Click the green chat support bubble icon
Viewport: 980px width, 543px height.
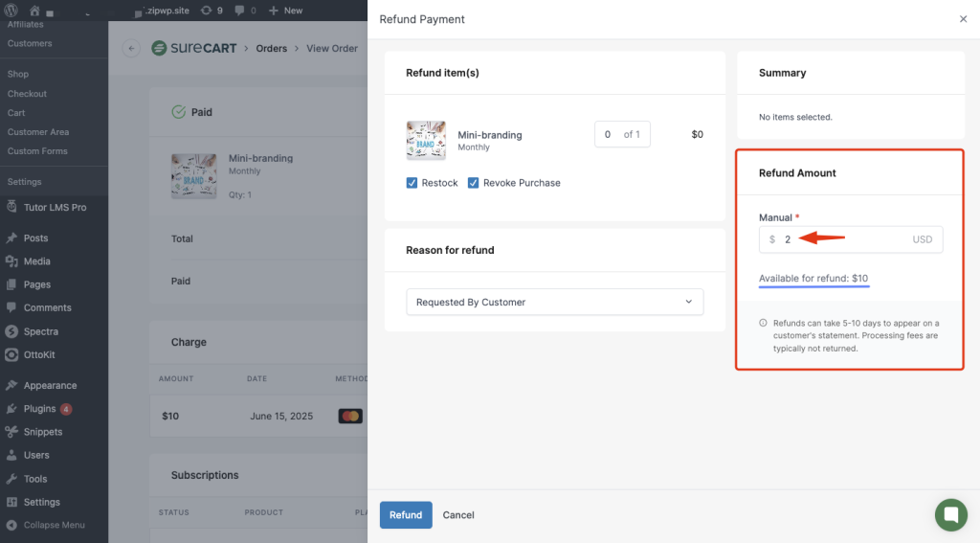pos(950,514)
